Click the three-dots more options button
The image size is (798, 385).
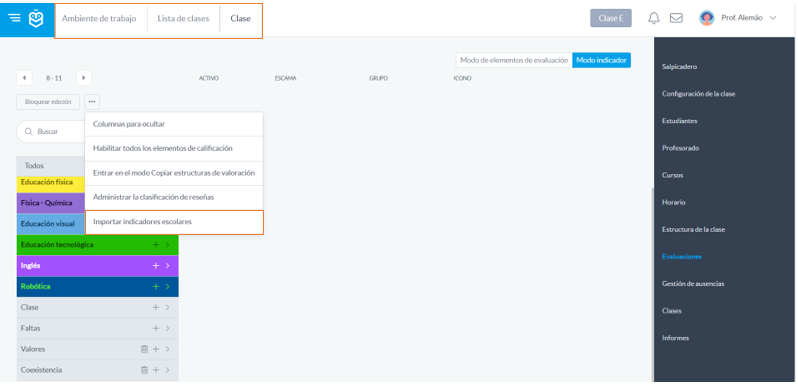[x=92, y=102]
